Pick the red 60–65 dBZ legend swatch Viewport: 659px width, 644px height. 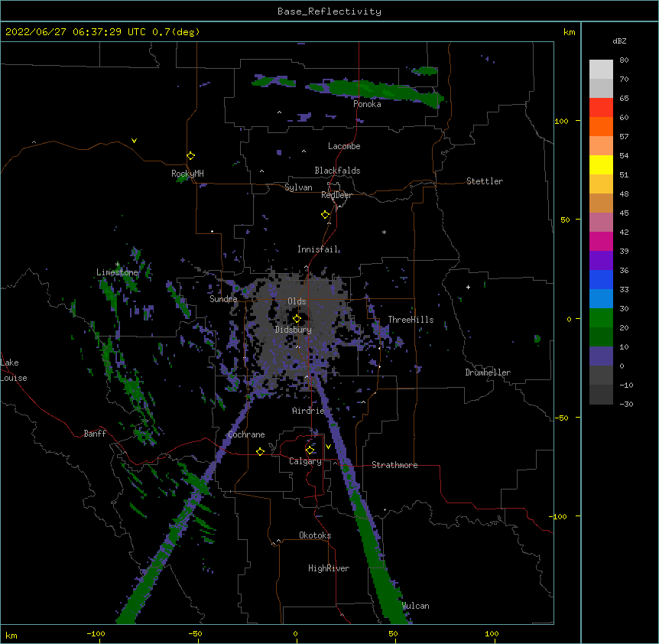(601, 107)
